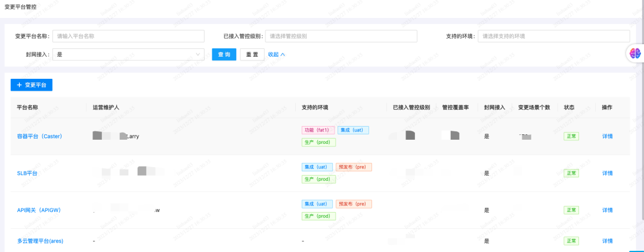The height and width of the screenshot is (252, 644).
Task: Click 操作 column header
Action: pos(607,107)
